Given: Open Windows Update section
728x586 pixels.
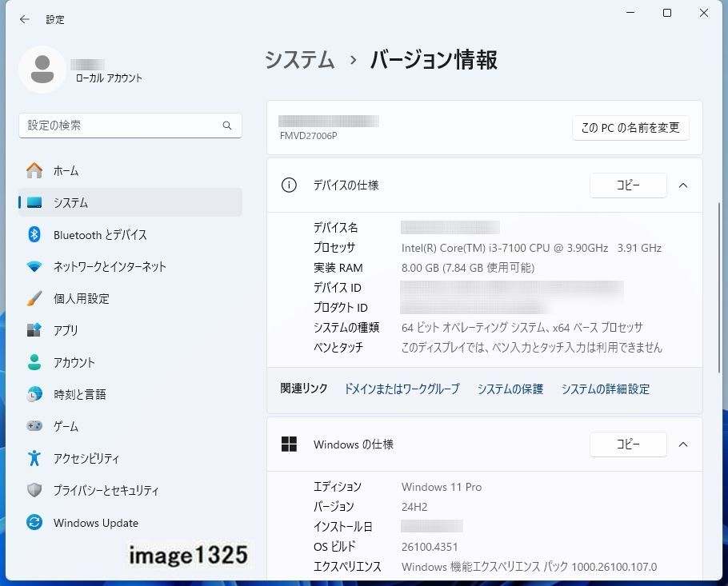Looking at the screenshot, I should (x=130, y=522).
